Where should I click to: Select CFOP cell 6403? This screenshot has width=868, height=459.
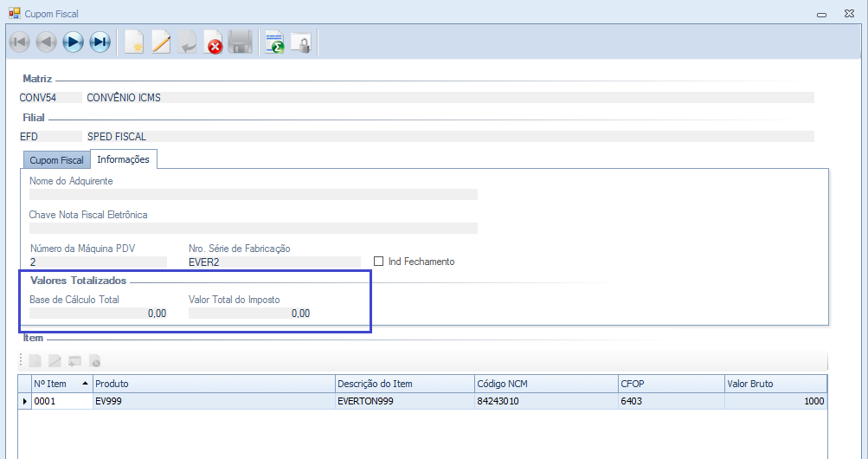(672, 401)
